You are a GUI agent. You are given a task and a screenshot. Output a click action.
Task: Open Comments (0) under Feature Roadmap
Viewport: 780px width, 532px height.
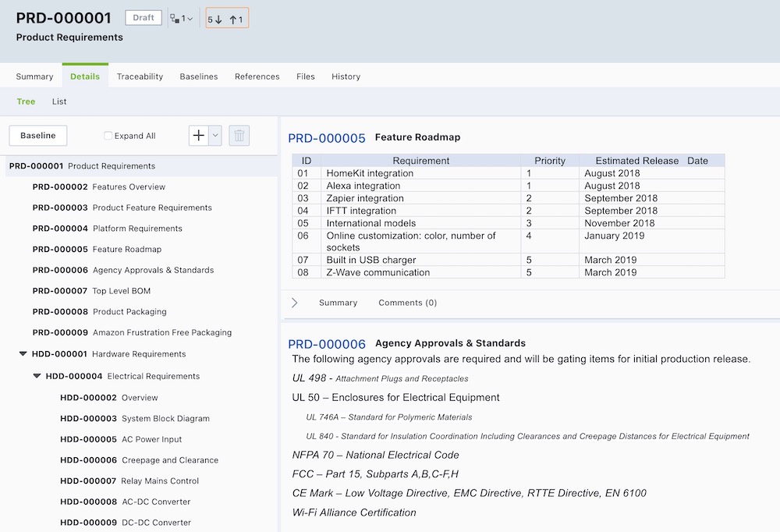click(407, 303)
